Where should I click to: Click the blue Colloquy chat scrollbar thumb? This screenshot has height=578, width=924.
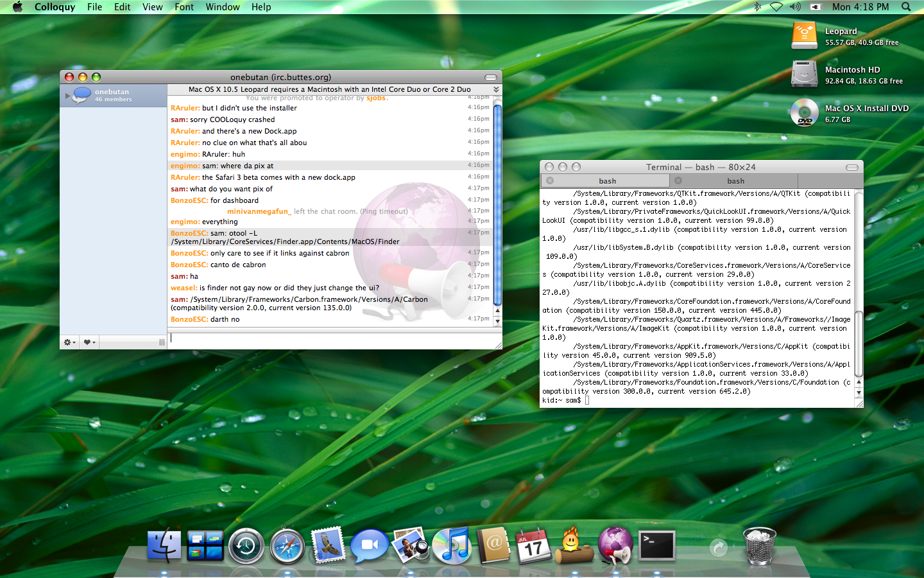point(497,204)
